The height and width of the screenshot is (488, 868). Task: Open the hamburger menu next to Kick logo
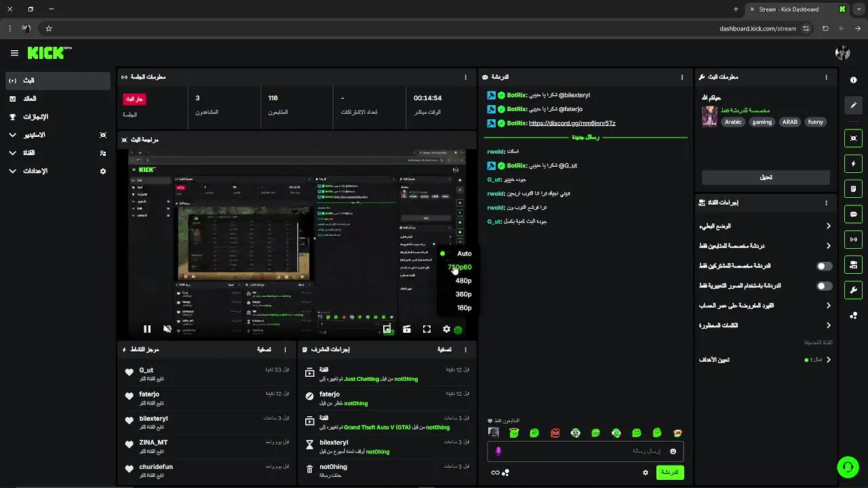14,53
